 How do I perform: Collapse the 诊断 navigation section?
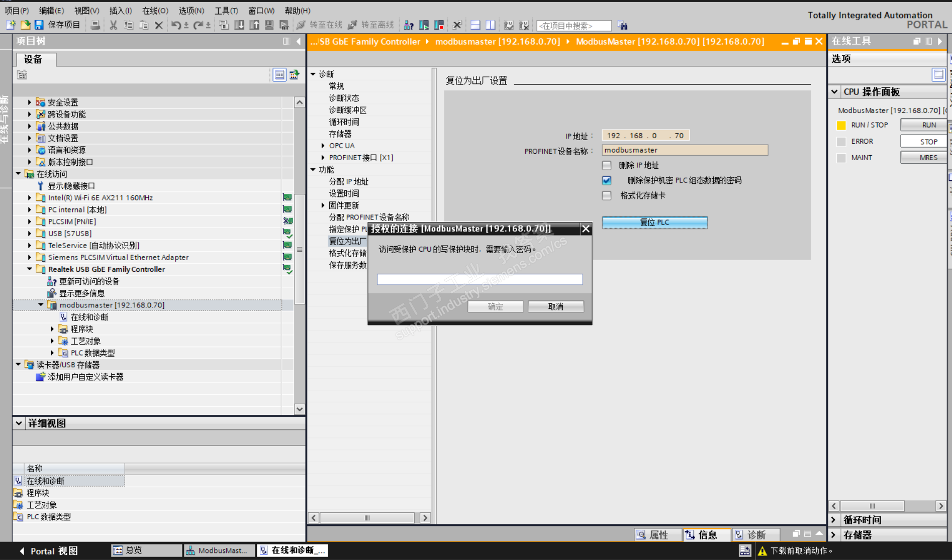click(313, 74)
